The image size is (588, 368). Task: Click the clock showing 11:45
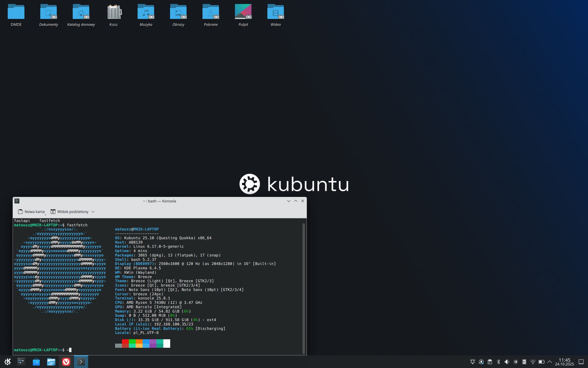[564, 362]
